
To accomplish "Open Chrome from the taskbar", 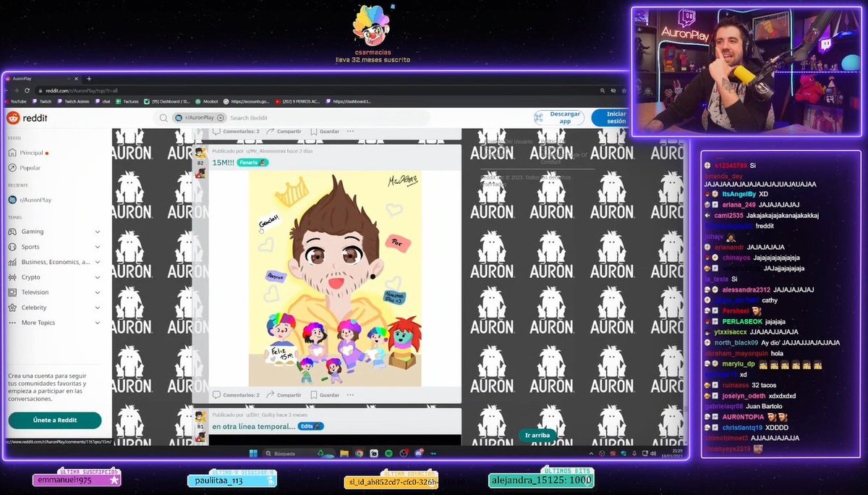I will [x=359, y=454].
